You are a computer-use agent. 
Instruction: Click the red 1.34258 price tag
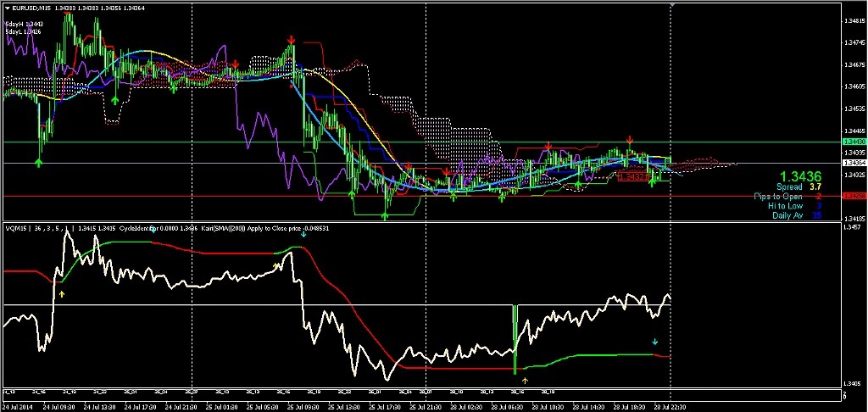(x=853, y=196)
